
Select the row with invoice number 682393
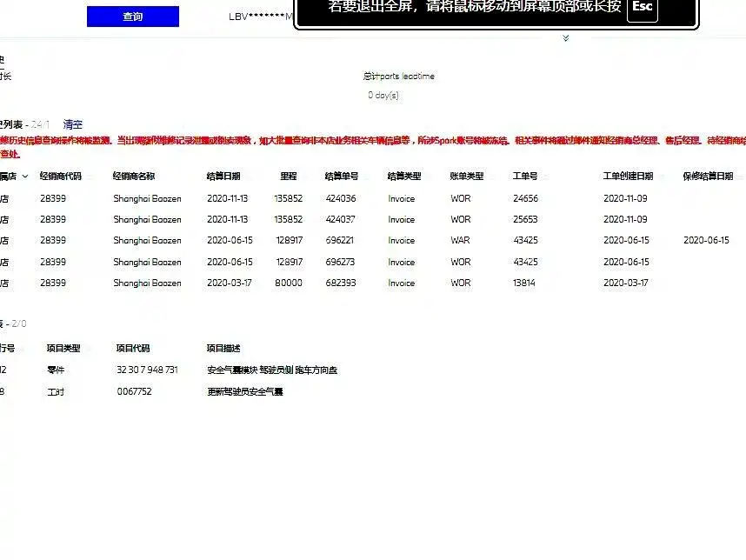coord(373,283)
